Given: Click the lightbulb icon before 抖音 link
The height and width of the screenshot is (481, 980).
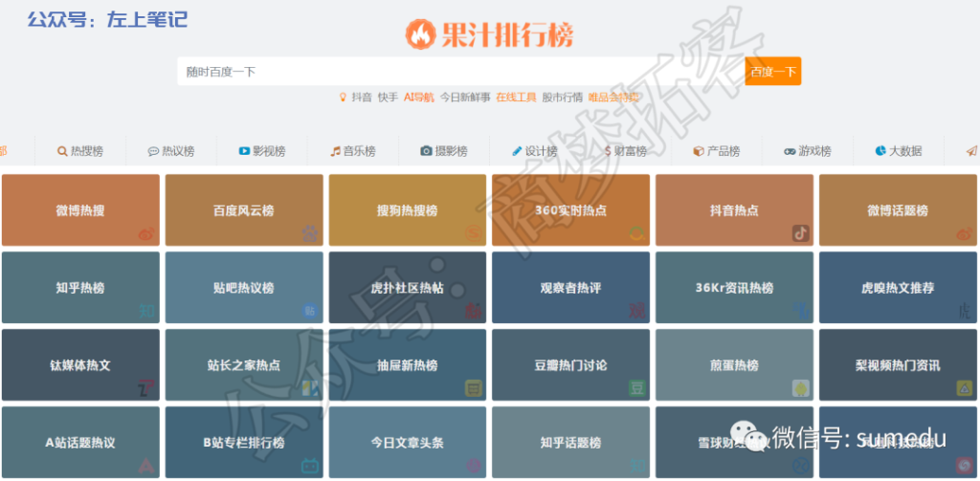Looking at the screenshot, I should pyautogui.click(x=342, y=97).
